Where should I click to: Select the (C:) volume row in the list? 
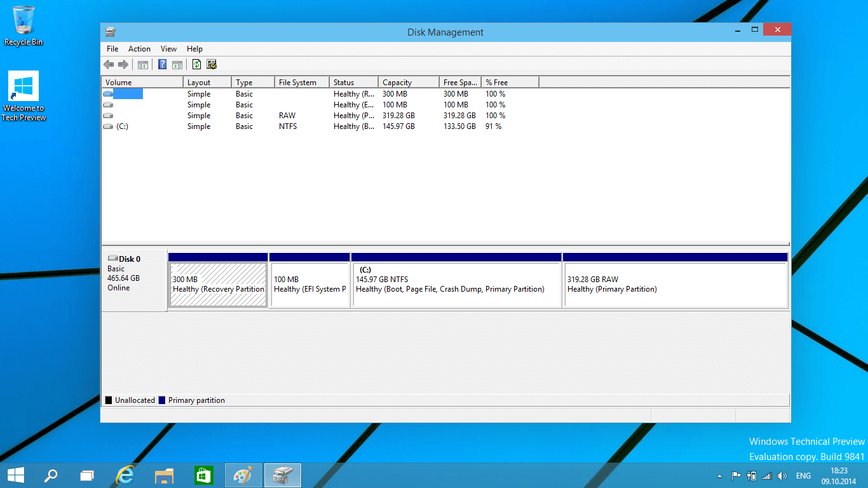click(122, 126)
